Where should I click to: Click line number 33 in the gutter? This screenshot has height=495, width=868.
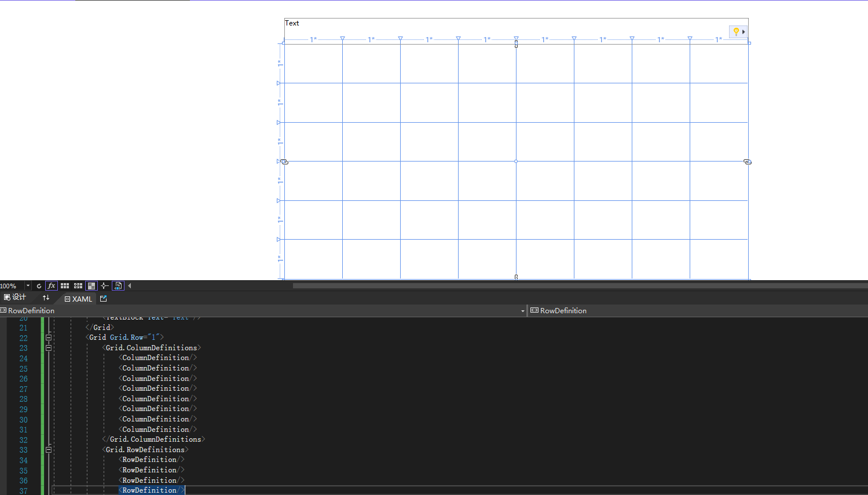click(x=23, y=450)
